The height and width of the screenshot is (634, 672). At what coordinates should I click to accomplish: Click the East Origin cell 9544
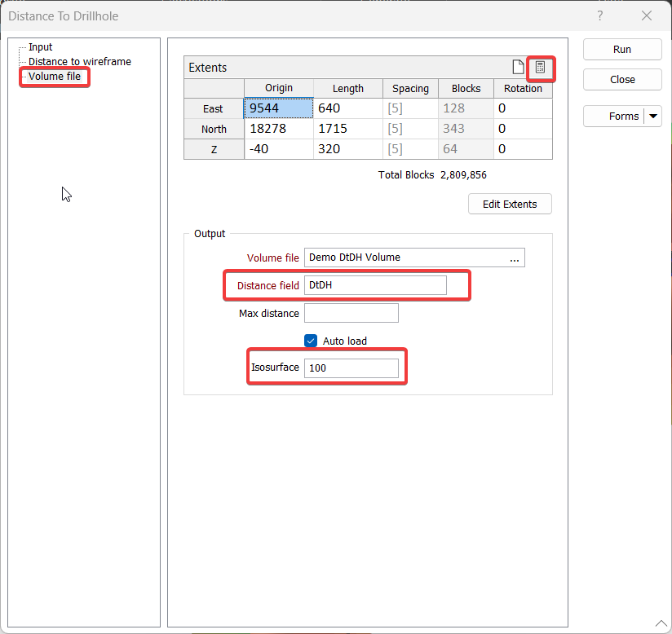point(278,108)
